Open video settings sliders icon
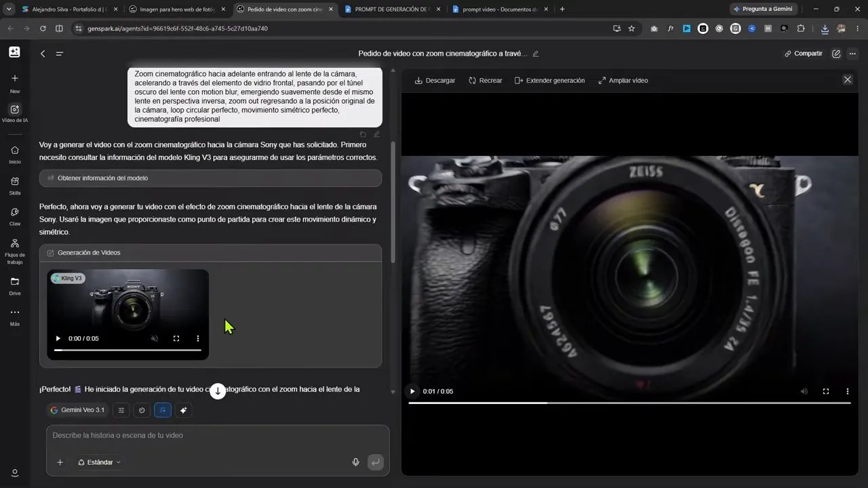 coord(121,410)
